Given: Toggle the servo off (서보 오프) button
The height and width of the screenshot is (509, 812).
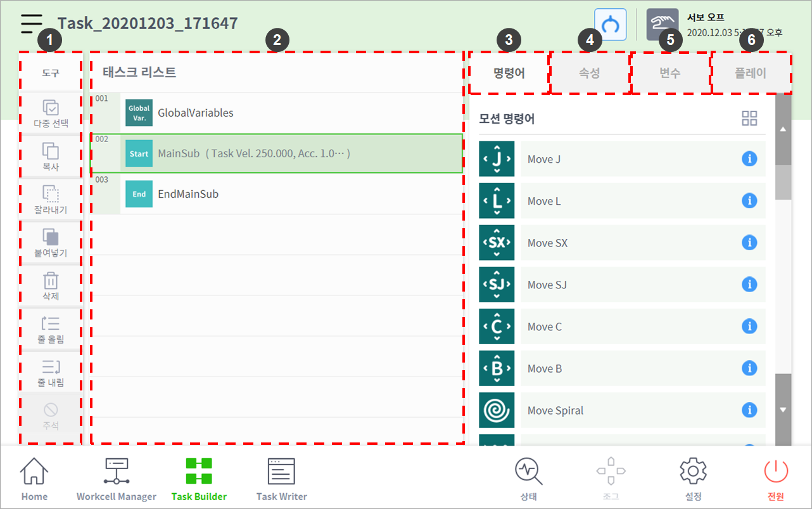Looking at the screenshot, I should tap(658, 25).
